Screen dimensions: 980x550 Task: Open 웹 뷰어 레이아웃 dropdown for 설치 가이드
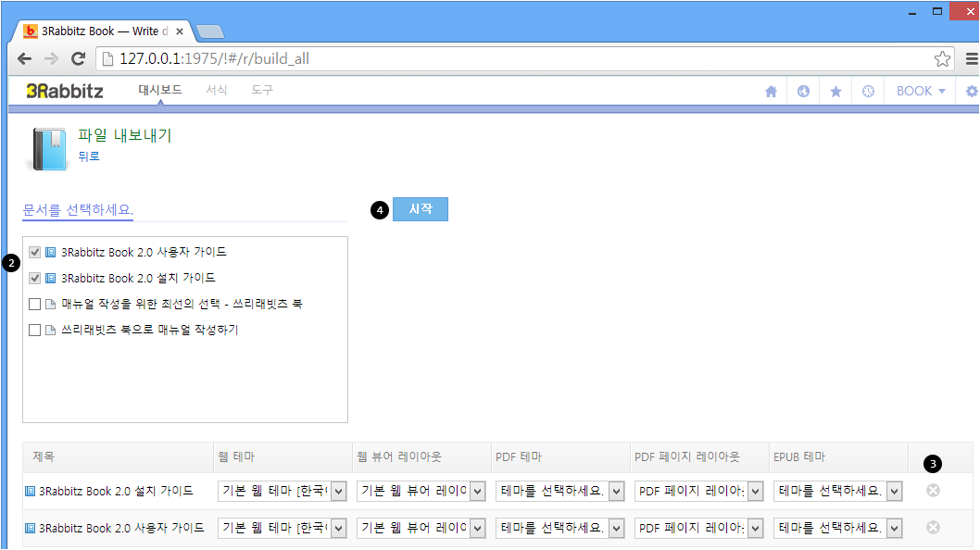point(421,492)
